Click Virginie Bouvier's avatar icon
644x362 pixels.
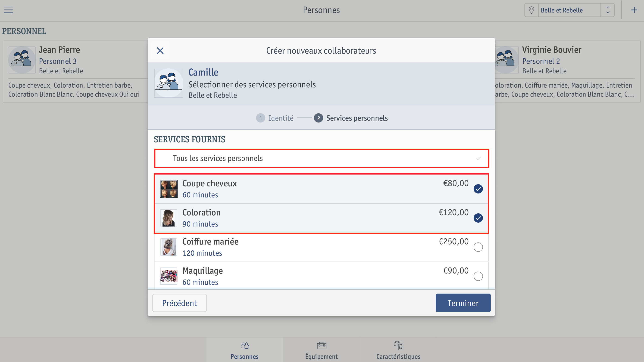(506, 60)
